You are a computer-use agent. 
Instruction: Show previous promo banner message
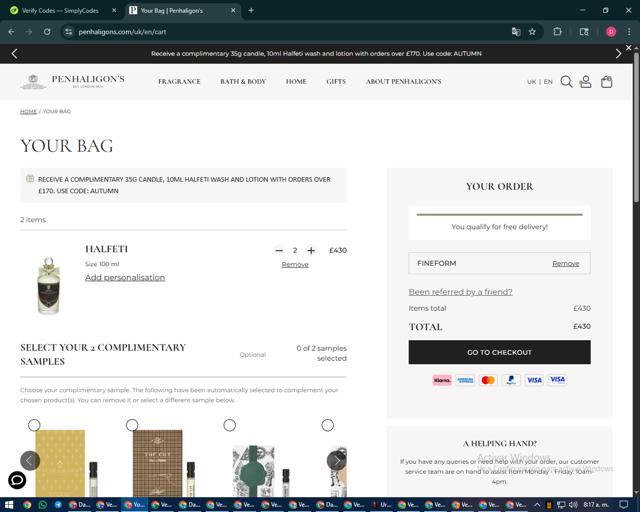[15, 53]
